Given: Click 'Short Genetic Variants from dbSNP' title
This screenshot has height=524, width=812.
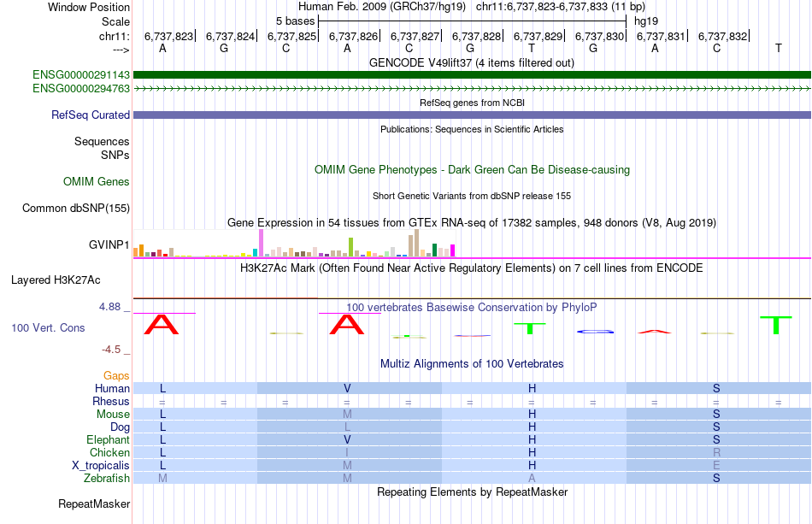Looking at the screenshot, I should pos(472,196).
